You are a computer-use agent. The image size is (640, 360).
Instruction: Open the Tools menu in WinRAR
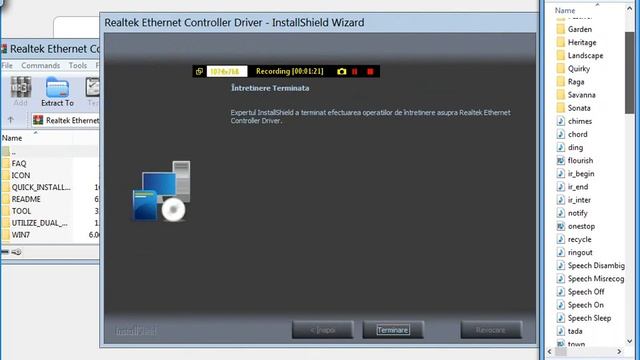tap(78, 65)
